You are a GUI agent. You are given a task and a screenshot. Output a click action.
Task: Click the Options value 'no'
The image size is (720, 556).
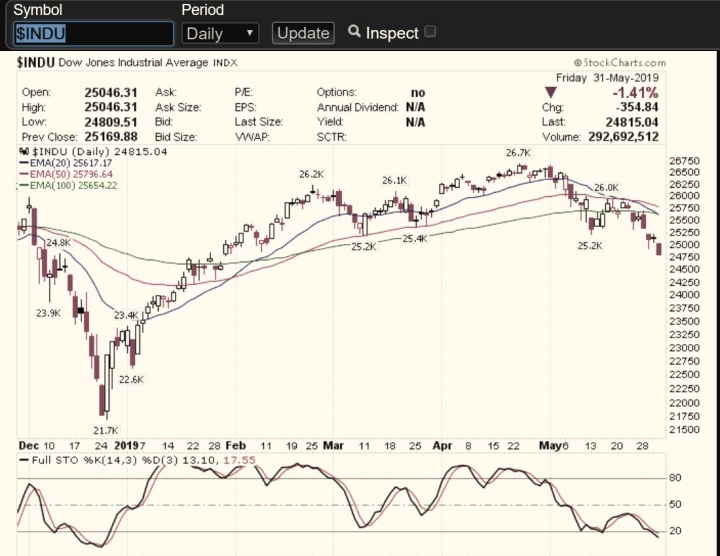418,93
